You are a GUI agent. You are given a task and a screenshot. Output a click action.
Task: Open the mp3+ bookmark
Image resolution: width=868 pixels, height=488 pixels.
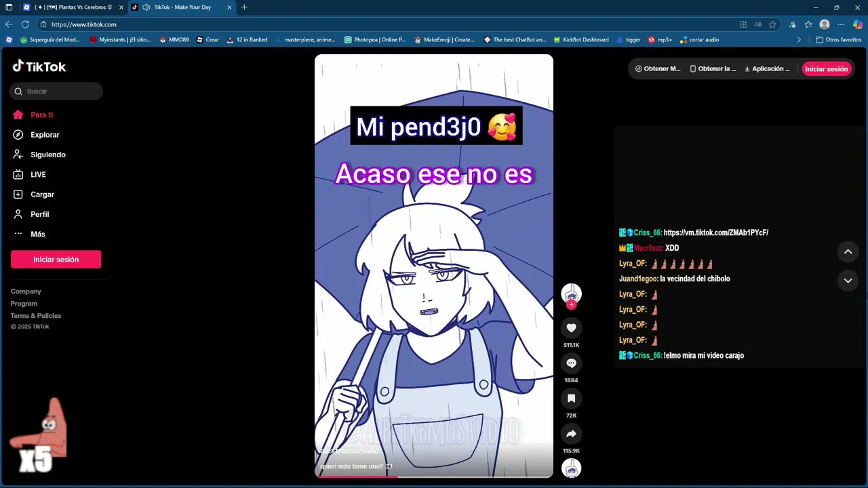coord(660,40)
